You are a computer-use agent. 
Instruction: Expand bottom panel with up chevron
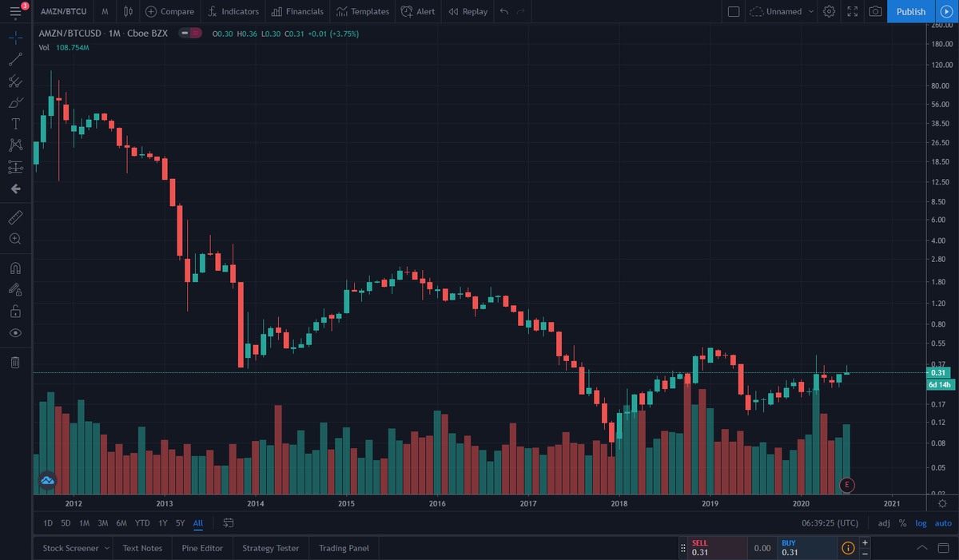923,548
